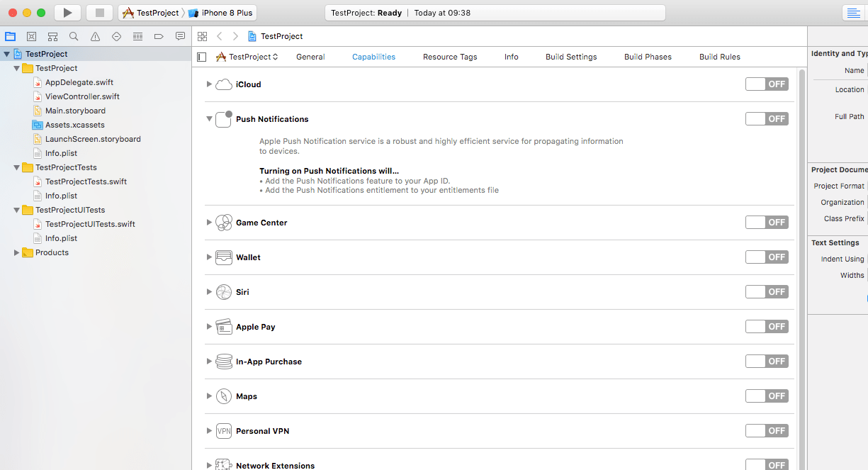The image size is (868, 470).
Task: Collapse the Push Notifications section
Action: click(208, 119)
